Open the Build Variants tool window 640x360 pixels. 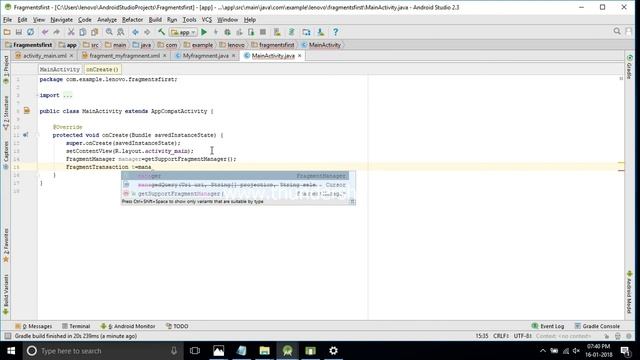(6, 294)
